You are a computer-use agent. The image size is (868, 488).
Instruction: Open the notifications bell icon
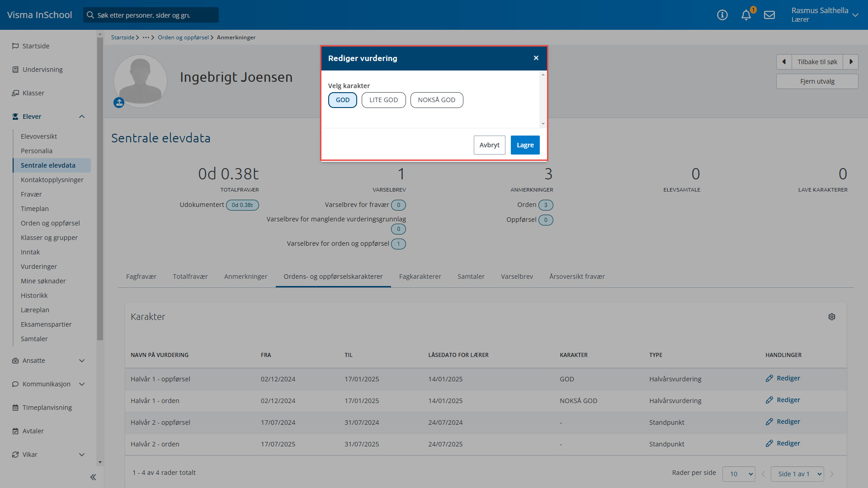tap(746, 15)
